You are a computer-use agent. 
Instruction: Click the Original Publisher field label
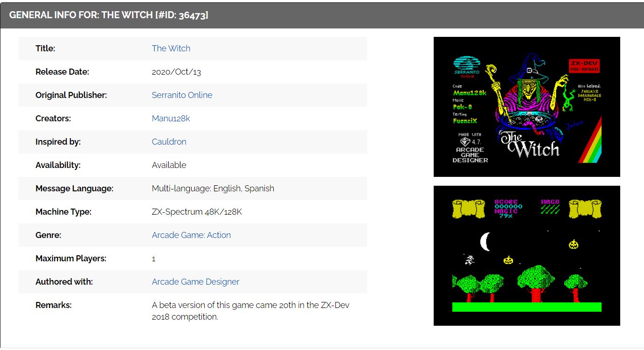coord(71,95)
